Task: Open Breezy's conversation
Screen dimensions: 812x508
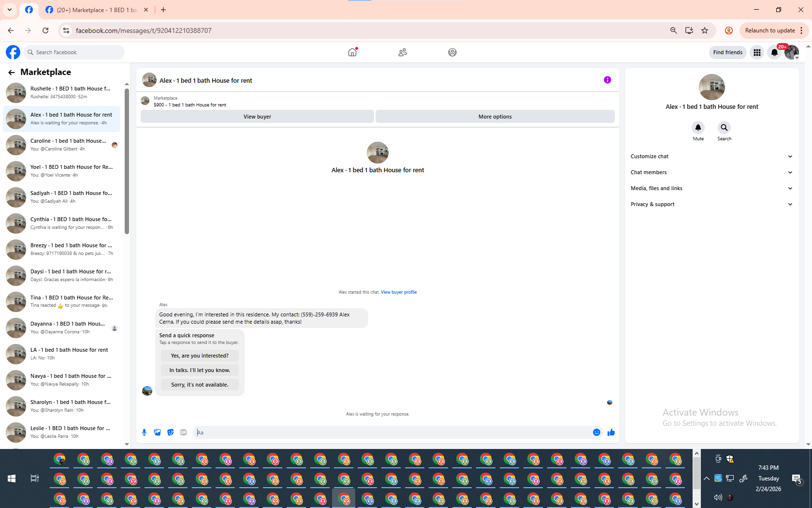Action: pyautogui.click(x=62, y=249)
